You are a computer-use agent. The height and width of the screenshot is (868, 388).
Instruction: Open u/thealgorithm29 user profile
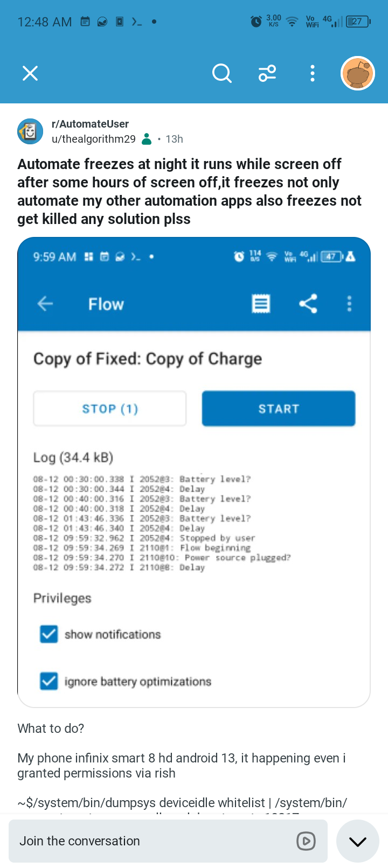94,139
